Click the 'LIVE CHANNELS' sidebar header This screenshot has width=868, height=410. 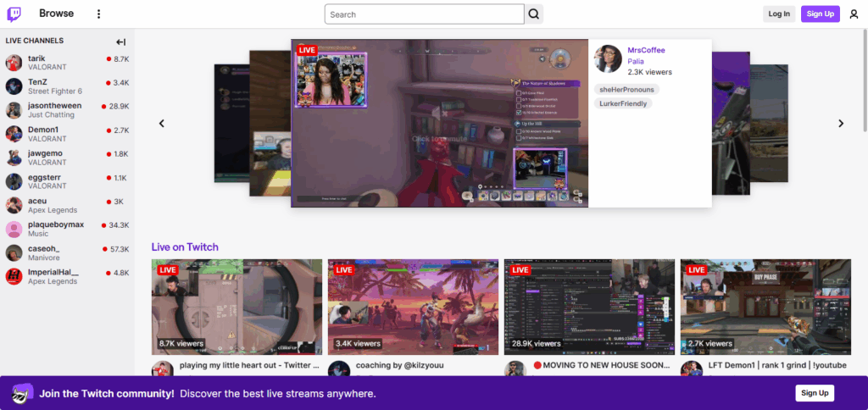point(34,41)
